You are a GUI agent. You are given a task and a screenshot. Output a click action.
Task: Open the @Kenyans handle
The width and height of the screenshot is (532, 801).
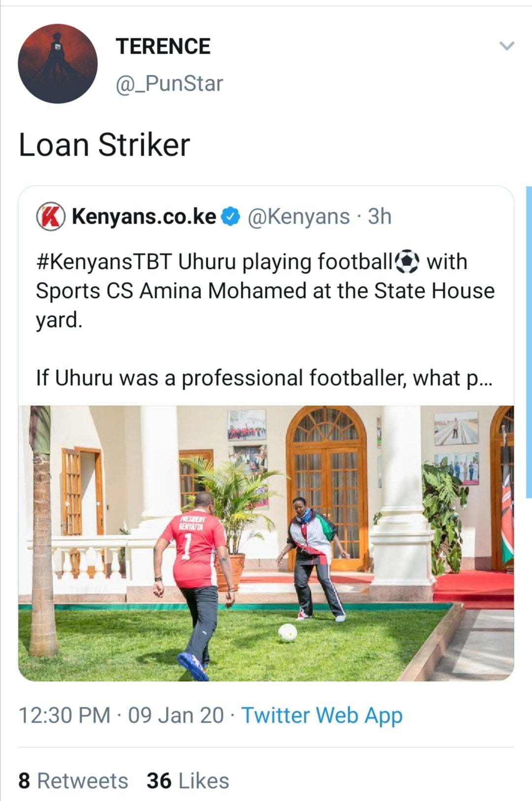click(x=299, y=216)
